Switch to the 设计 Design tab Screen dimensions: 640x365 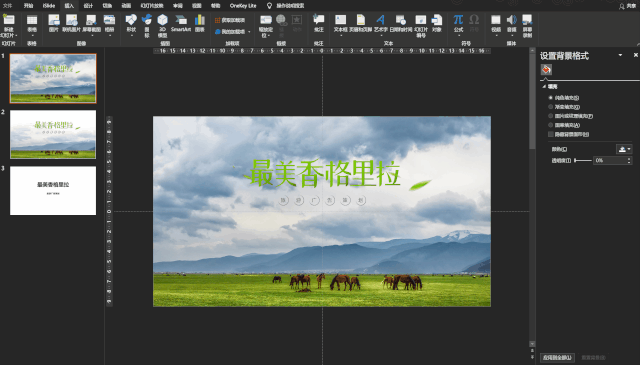click(x=88, y=6)
